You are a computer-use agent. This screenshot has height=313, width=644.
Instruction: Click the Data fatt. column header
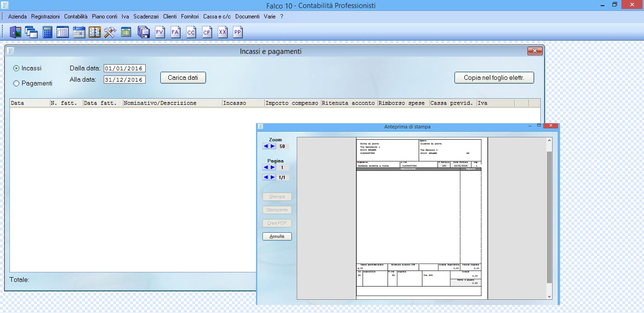pos(103,103)
